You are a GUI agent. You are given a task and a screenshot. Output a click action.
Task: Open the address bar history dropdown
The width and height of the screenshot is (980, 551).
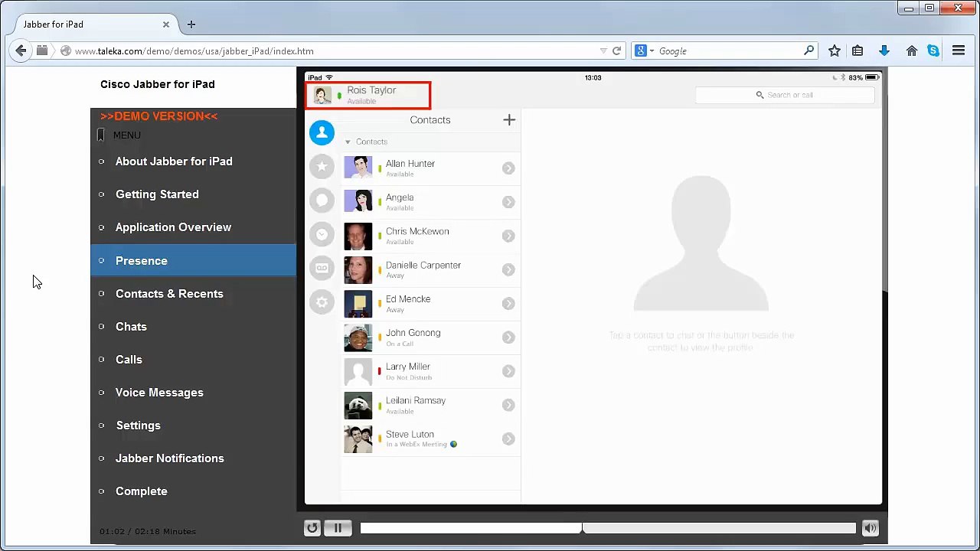pyautogui.click(x=603, y=51)
